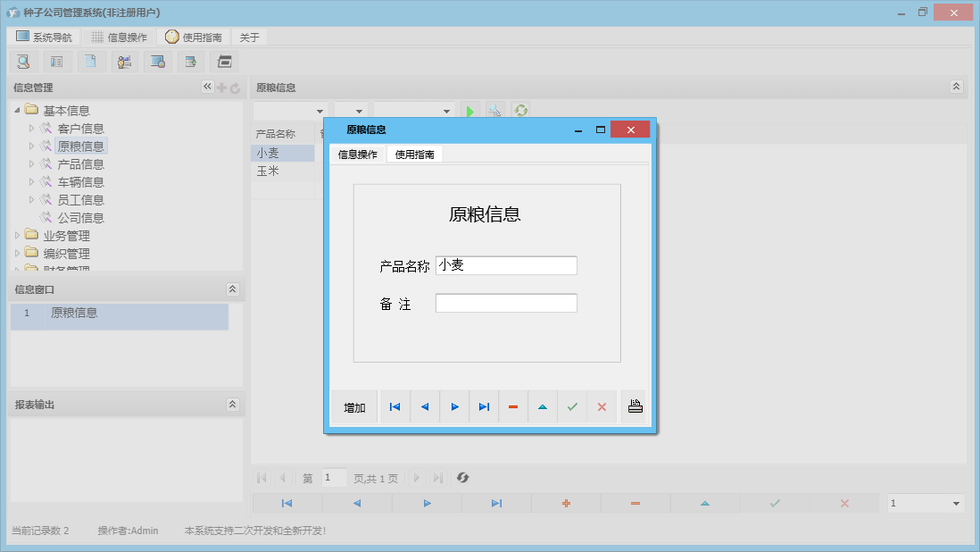
Task: Collapse the 信息窗口 panel via its chevron
Action: click(232, 289)
